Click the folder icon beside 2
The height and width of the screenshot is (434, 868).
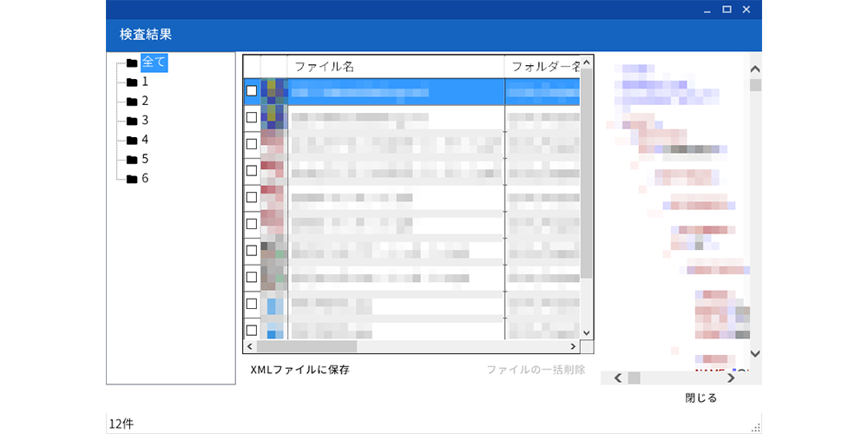click(x=132, y=102)
